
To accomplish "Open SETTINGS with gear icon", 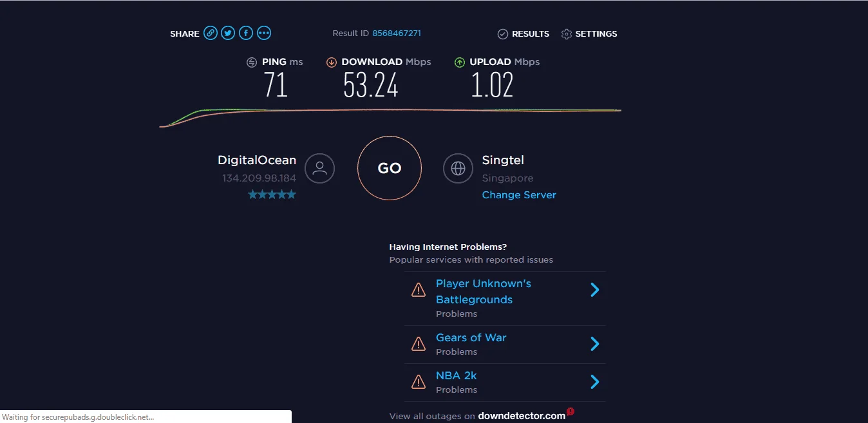I will [x=589, y=33].
